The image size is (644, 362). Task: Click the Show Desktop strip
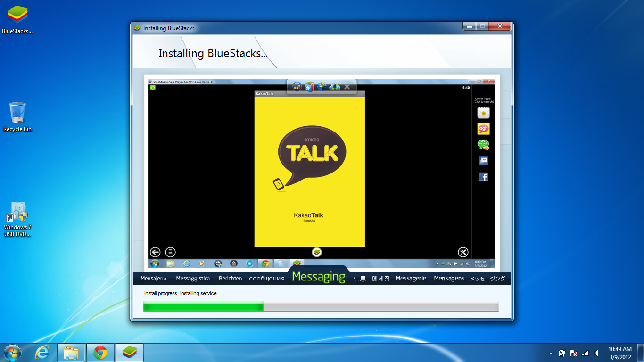coord(641,353)
